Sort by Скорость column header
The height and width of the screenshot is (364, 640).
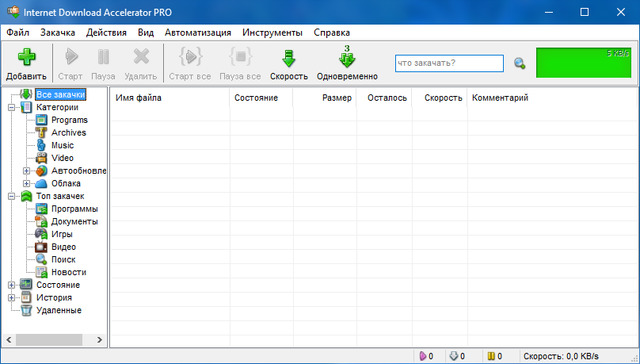(440, 98)
